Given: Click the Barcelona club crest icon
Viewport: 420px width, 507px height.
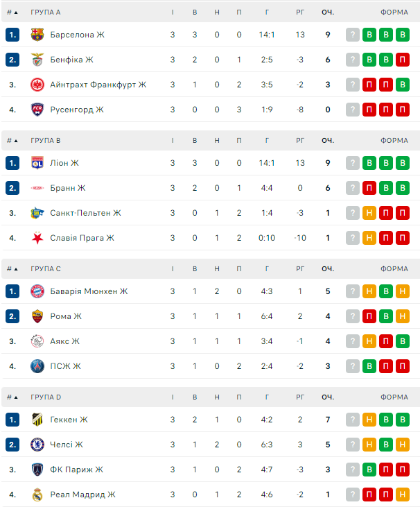Looking at the screenshot, I should (x=37, y=35).
